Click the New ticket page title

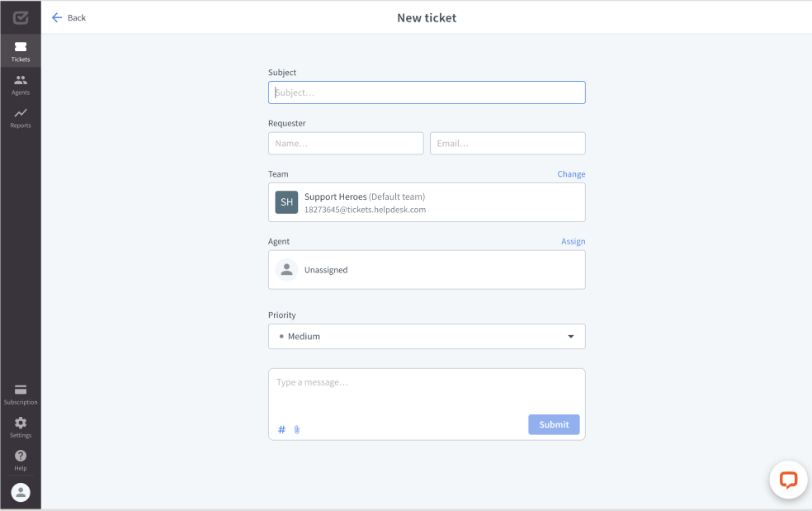pos(427,17)
